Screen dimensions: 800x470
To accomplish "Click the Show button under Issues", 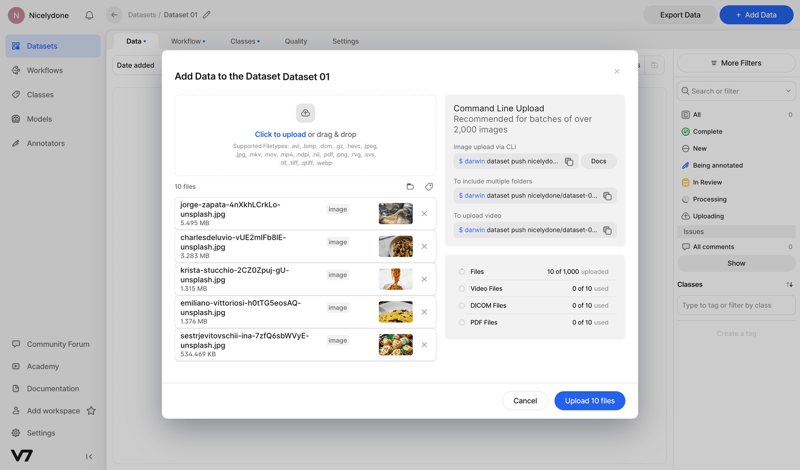I will [736, 263].
